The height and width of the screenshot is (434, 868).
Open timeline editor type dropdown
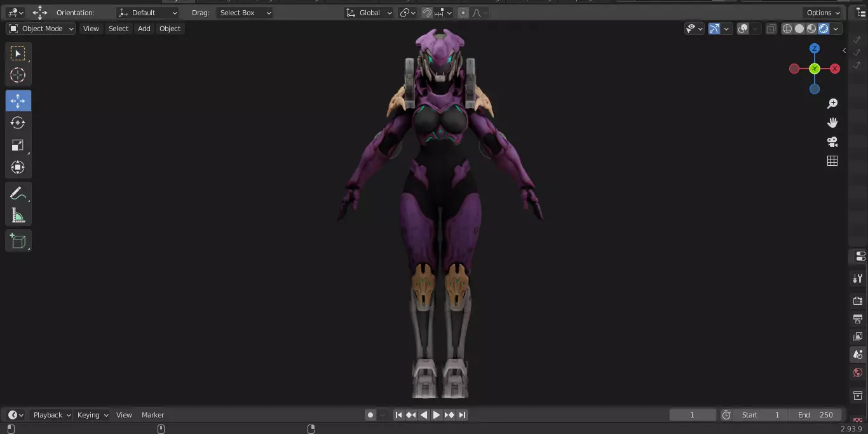15,415
